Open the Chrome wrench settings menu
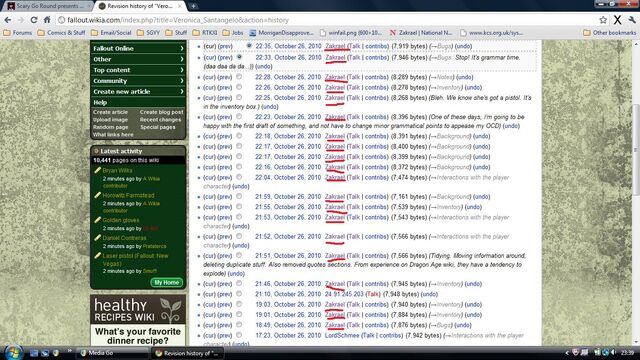This screenshot has height=360, width=640. [x=632, y=20]
